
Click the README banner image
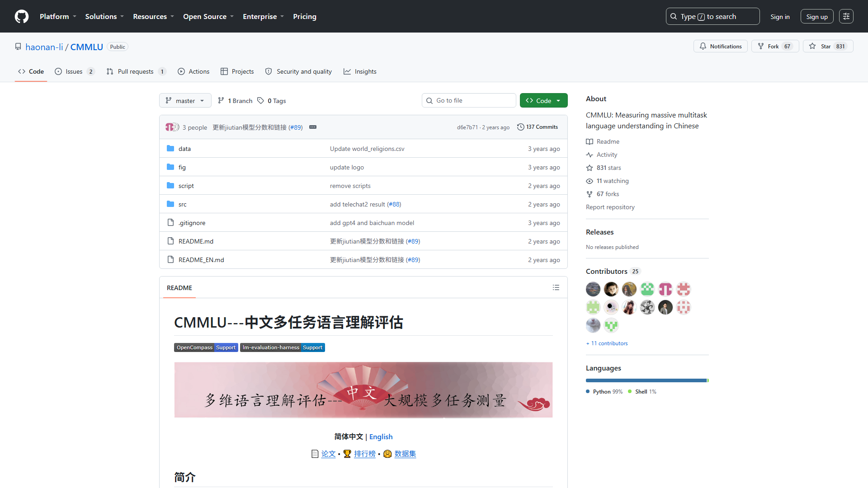point(363,389)
